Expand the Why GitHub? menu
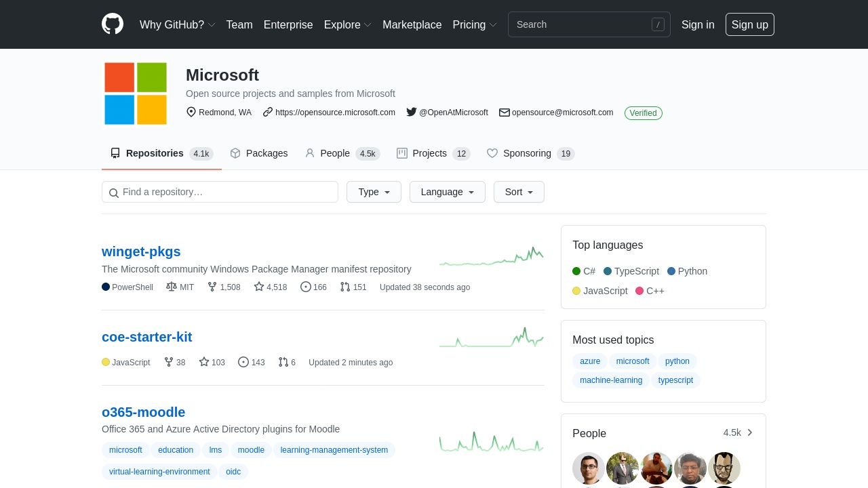The image size is (868, 488). tap(178, 24)
